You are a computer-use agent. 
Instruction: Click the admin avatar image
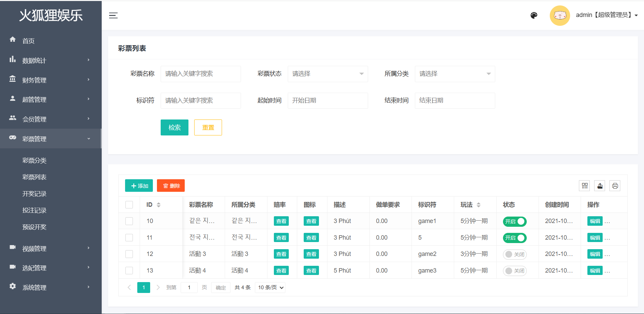(x=560, y=15)
